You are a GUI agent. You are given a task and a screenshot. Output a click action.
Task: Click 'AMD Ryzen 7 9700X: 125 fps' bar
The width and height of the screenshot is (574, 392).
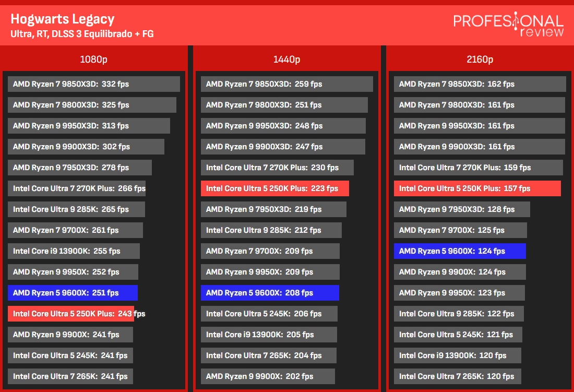point(461,230)
